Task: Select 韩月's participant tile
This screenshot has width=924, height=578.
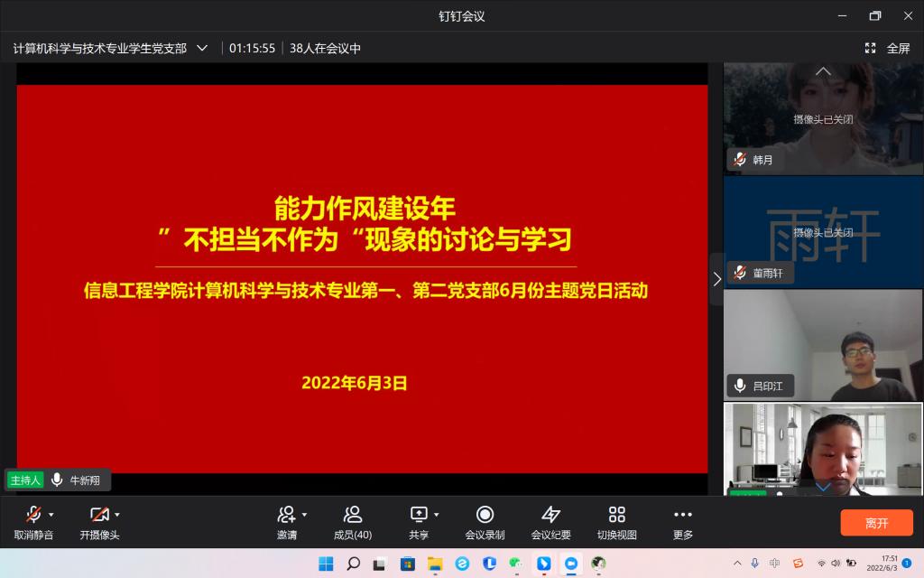Action: [x=822, y=117]
